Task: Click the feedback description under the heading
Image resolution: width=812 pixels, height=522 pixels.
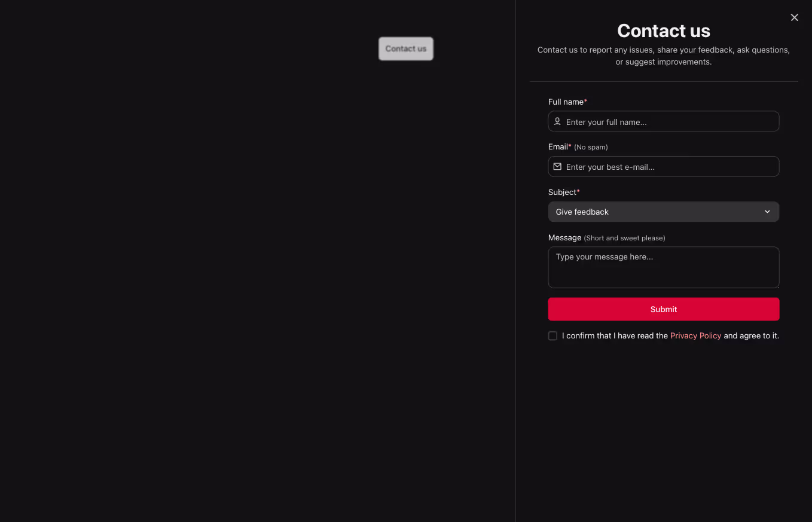Action: tap(664, 56)
